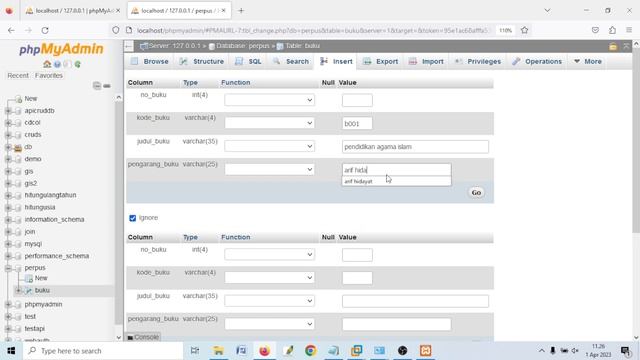Open the documentation icon under the logo
640x360 pixels.
pos(67,64)
